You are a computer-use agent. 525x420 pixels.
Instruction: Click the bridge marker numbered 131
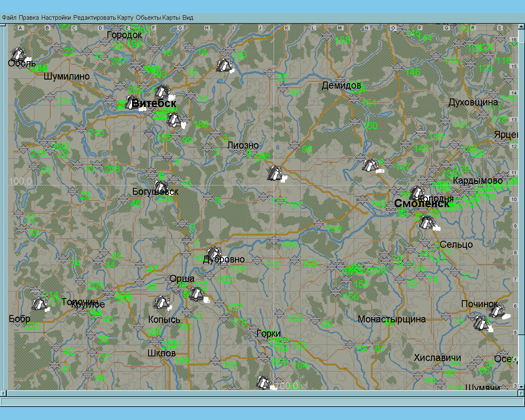coord(445,121)
